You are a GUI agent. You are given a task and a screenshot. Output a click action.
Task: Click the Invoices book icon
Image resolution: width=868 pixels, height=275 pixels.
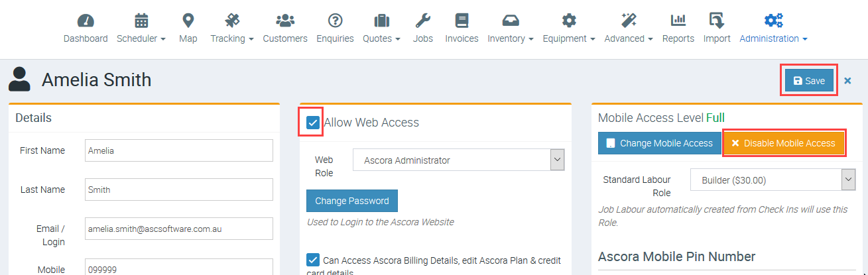click(462, 21)
